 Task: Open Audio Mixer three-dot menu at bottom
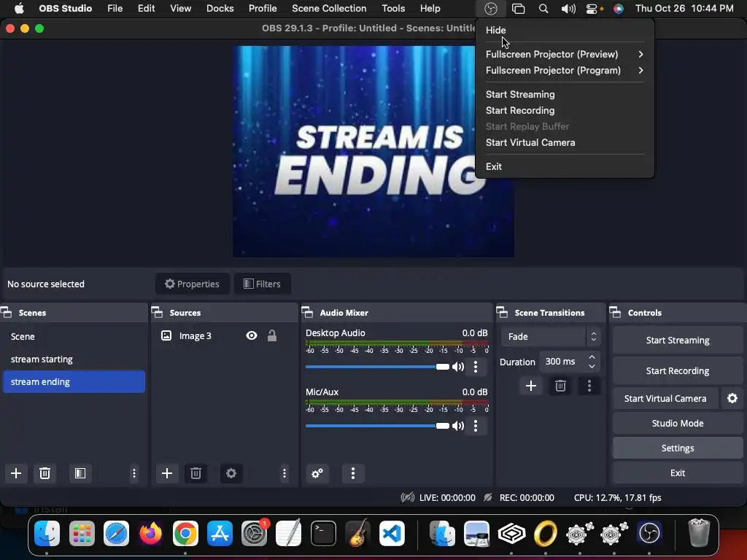[x=353, y=473]
